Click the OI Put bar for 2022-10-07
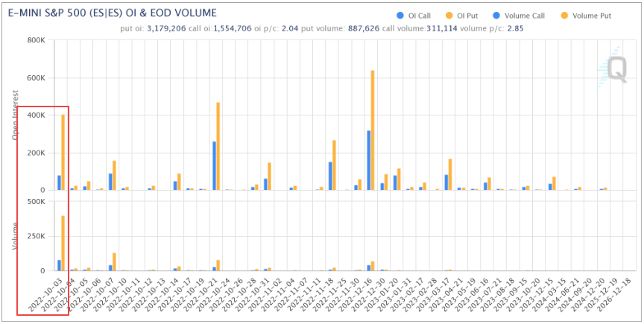644x324 pixels. click(114, 175)
